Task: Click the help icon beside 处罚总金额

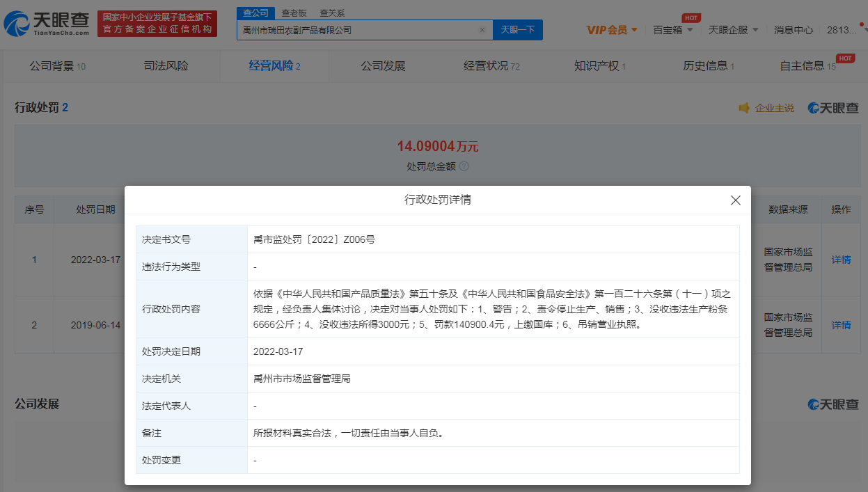Action: (x=464, y=166)
